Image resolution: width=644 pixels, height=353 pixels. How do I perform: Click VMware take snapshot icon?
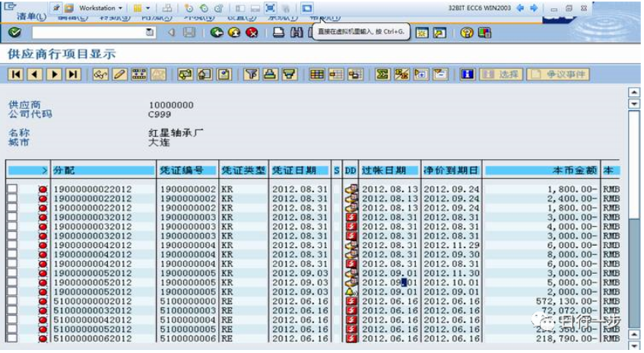(x=189, y=8)
